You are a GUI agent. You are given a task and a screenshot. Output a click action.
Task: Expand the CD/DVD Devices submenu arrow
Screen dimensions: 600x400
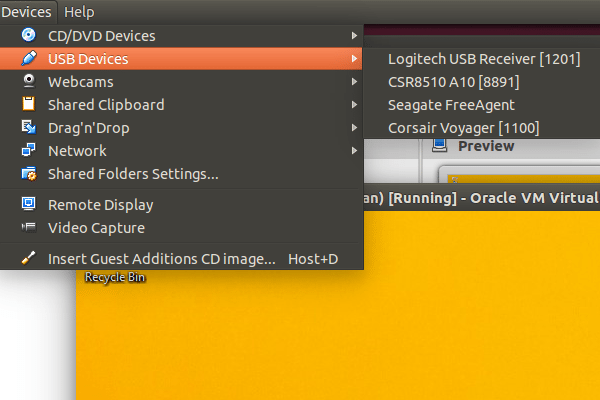354,36
